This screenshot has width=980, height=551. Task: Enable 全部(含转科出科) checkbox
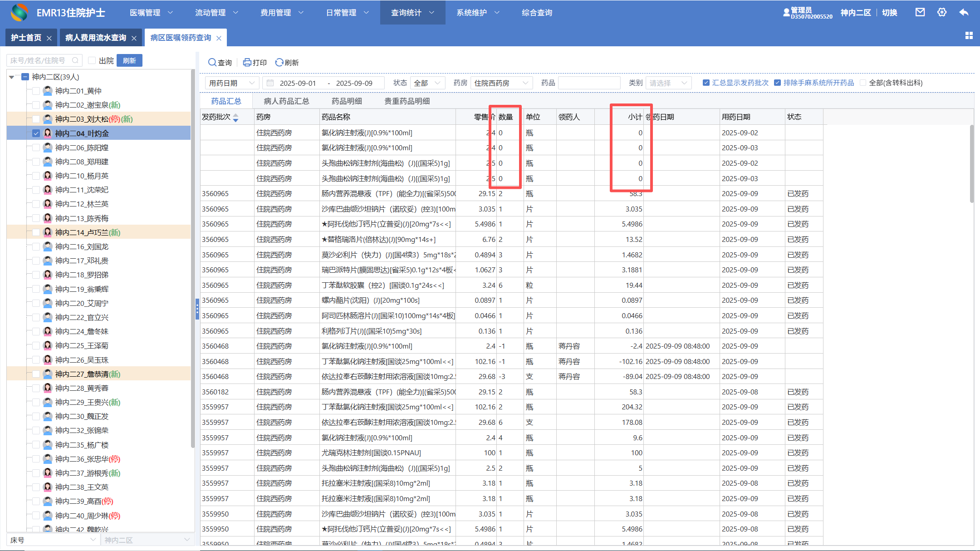pyautogui.click(x=863, y=83)
